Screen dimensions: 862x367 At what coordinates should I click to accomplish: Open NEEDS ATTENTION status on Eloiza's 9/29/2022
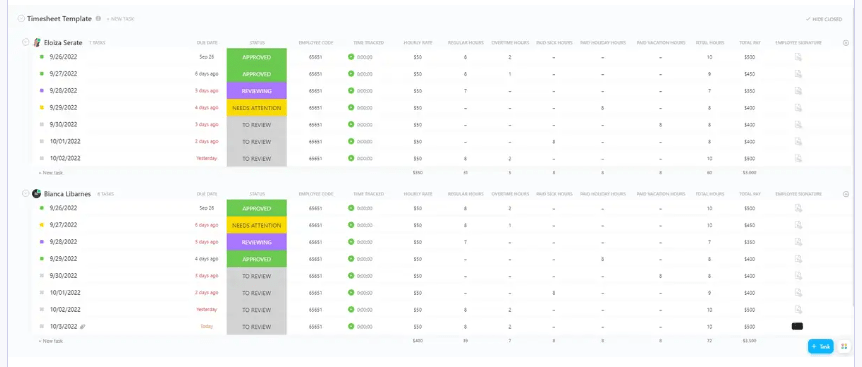pos(257,108)
